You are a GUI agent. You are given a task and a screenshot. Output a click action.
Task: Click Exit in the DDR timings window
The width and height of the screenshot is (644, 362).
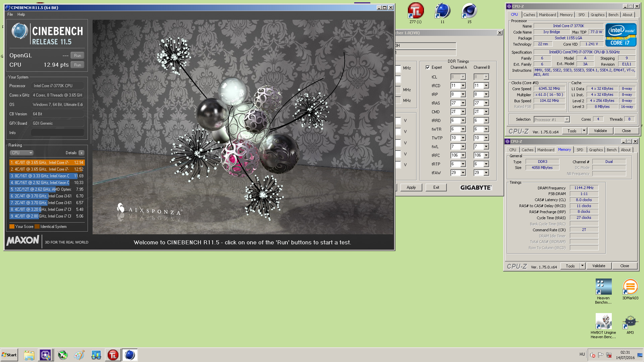click(436, 187)
